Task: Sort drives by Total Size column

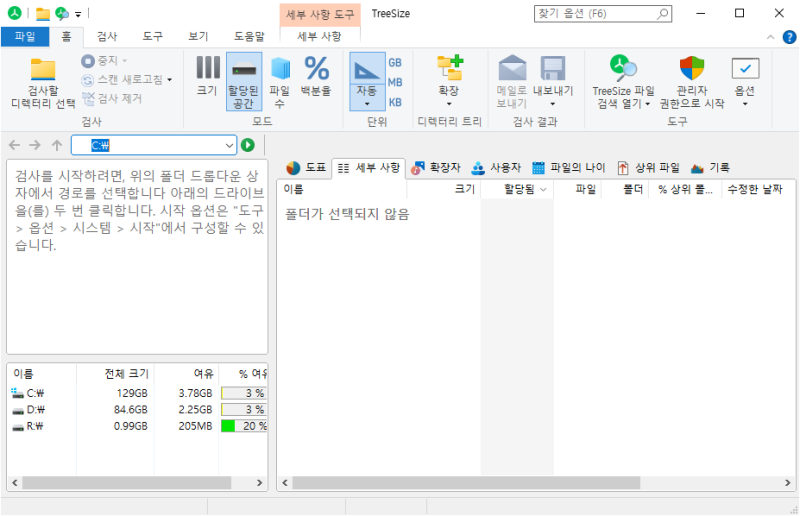Action: [x=115, y=374]
